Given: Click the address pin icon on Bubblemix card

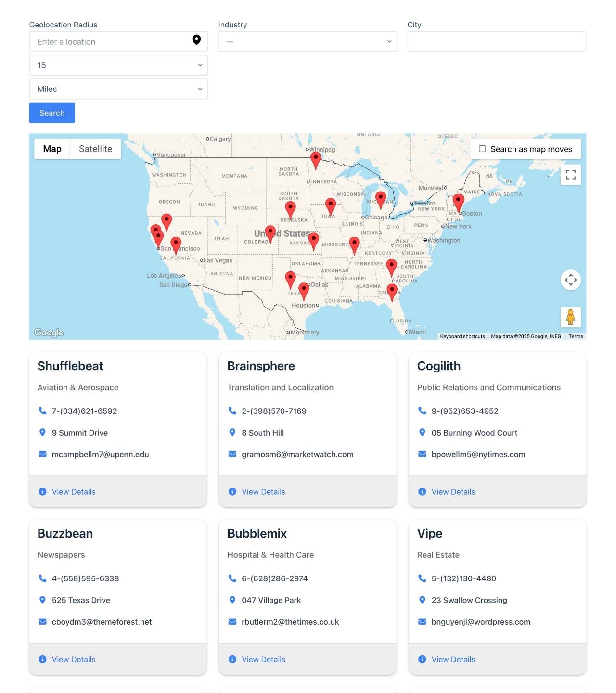Looking at the screenshot, I should coord(232,600).
